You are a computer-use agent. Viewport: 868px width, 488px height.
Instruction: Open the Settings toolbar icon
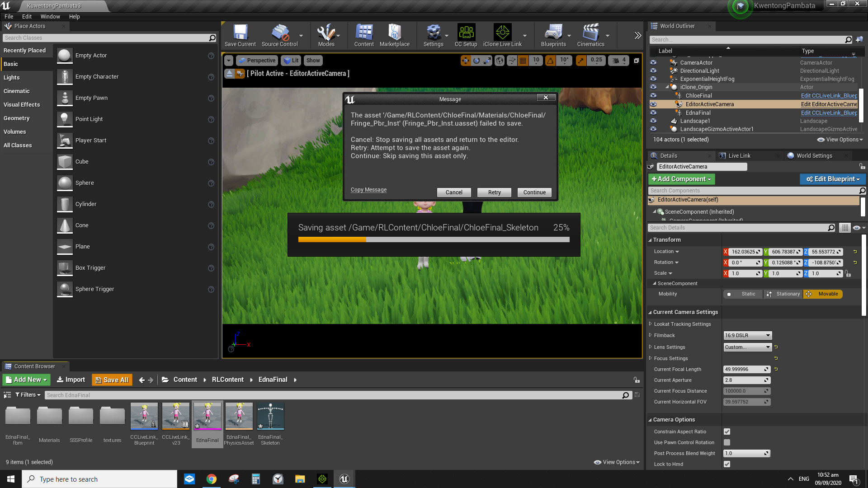(x=433, y=35)
